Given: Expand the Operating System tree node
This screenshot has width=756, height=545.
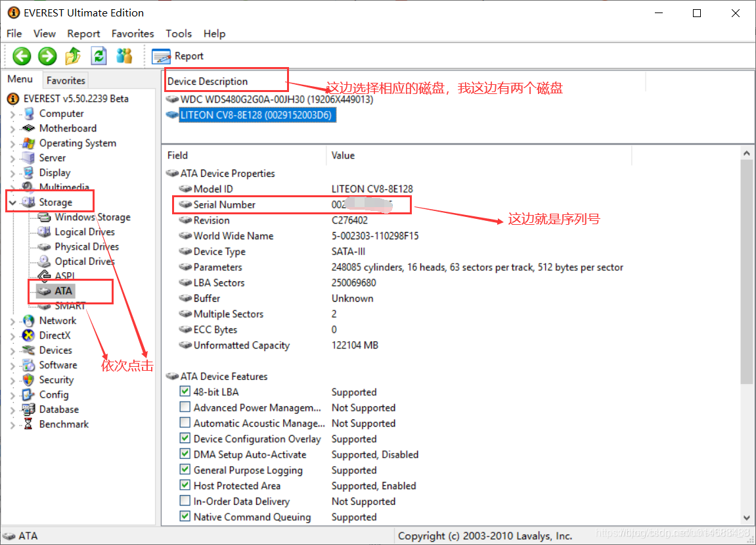Looking at the screenshot, I should pos(12,143).
